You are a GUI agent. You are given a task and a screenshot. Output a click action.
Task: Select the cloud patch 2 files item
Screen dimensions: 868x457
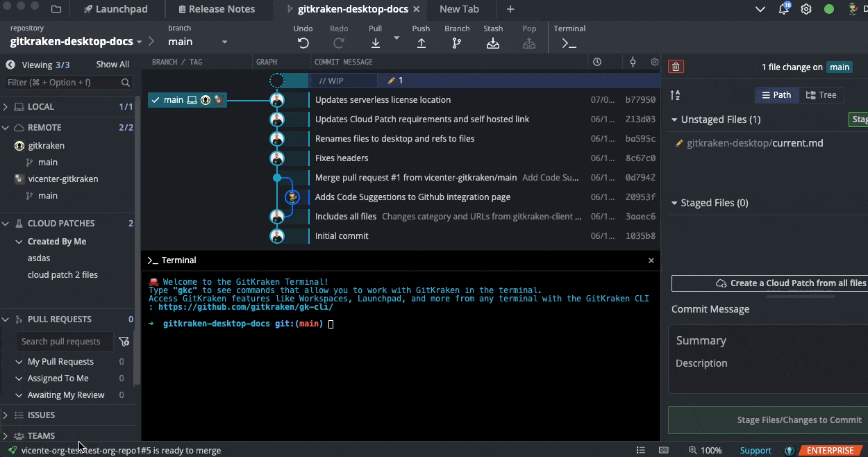(x=62, y=275)
